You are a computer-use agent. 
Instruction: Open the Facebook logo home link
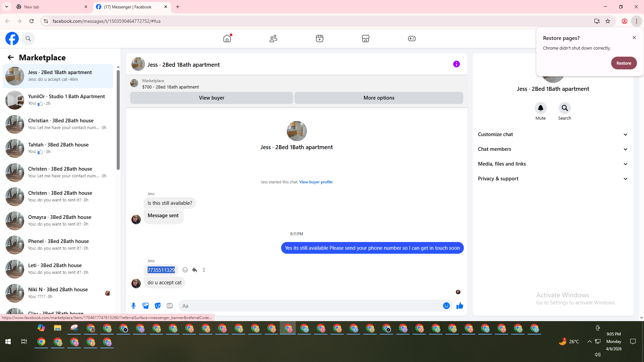pos(12,39)
